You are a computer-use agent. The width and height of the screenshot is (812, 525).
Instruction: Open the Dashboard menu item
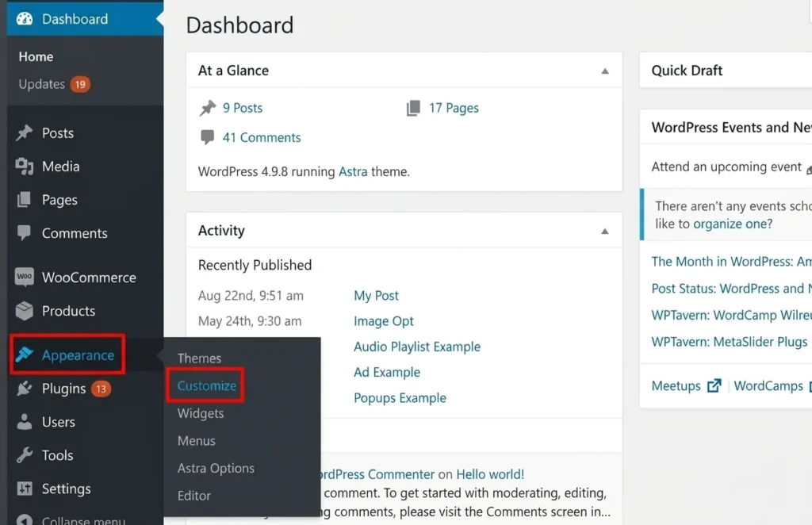tap(85, 19)
